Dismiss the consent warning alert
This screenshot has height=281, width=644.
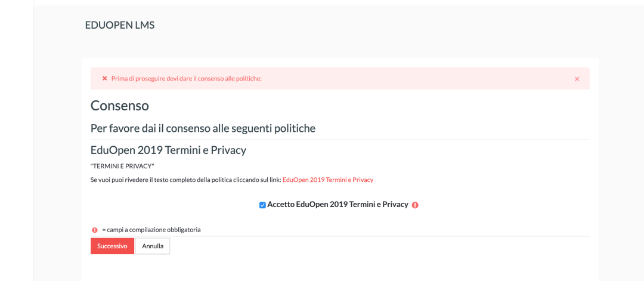point(577,79)
